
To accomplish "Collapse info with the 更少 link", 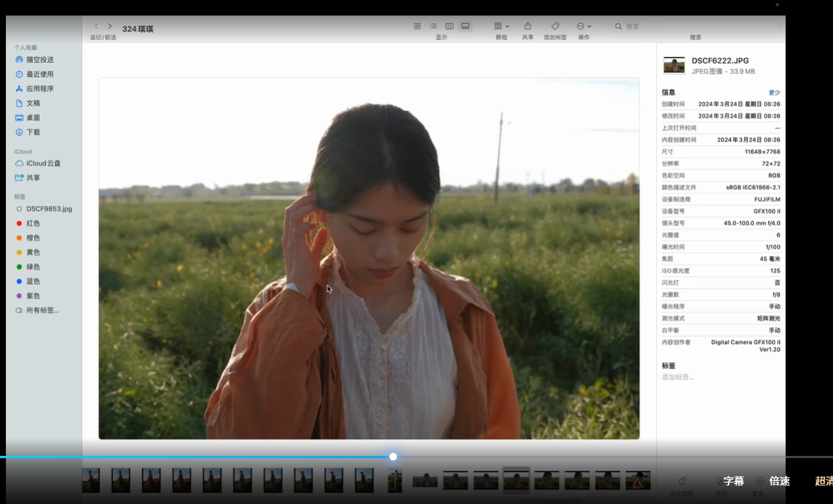I will pyautogui.click(x=774, y=93).
